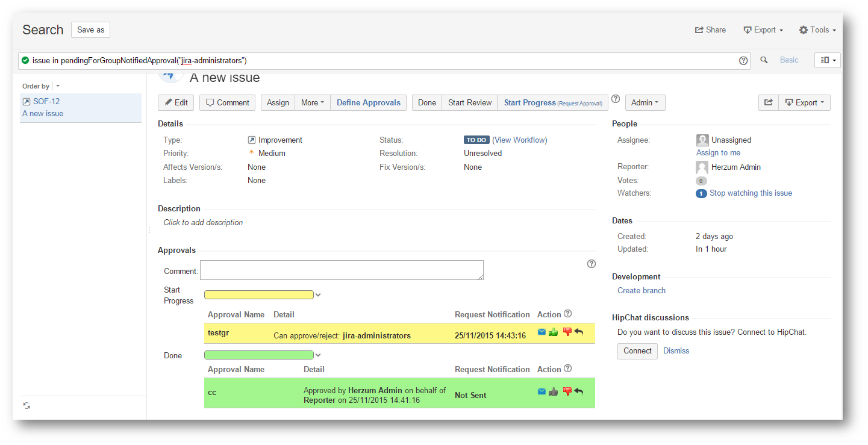Open the Approvals comment help icon
868x445 pixels.
[x=591, y=264]
